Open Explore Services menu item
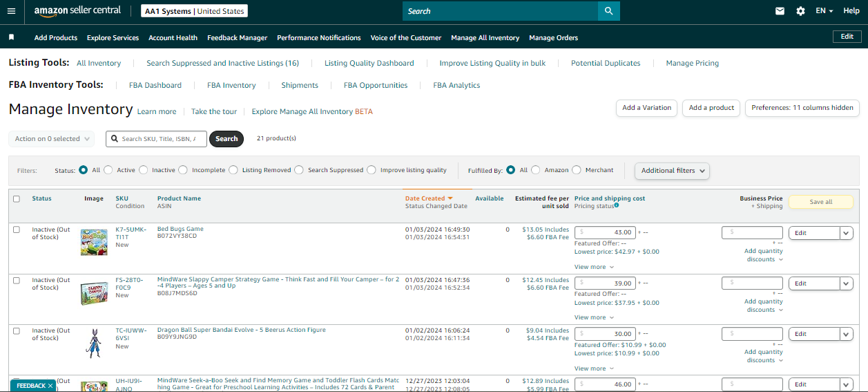Viewport: 868px width, 392px height. click(x=113, y=37)
